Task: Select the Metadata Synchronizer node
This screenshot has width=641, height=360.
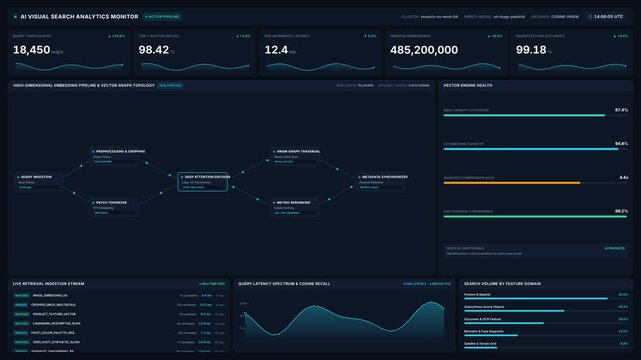Action: 382,182
